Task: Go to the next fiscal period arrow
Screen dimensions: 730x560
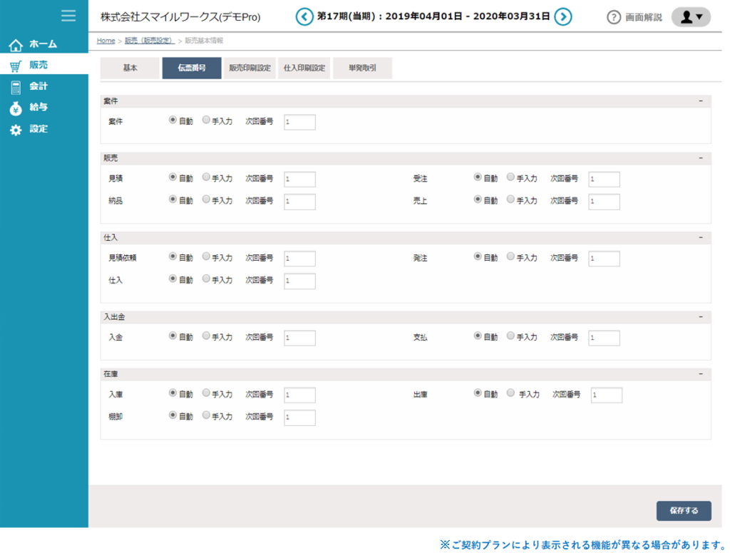Action: coord(563,17)
